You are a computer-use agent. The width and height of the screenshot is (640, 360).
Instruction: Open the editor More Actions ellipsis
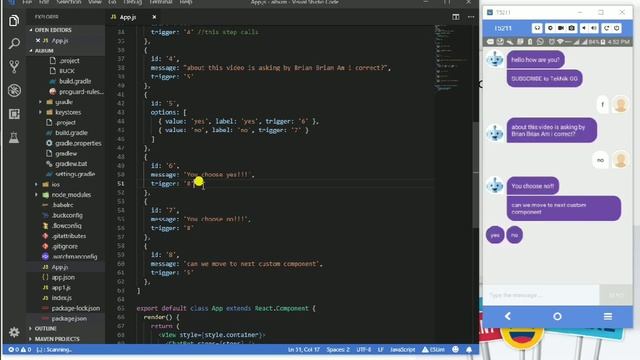(471, 17)
